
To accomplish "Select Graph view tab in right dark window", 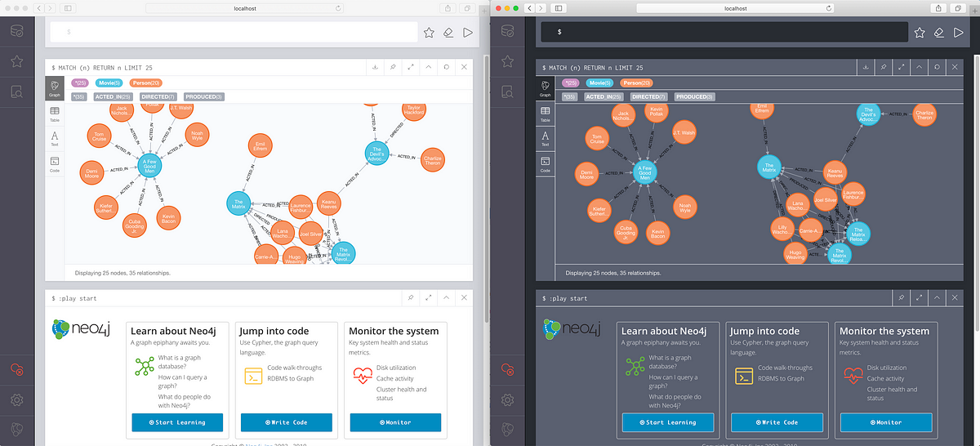I will 545,88.
